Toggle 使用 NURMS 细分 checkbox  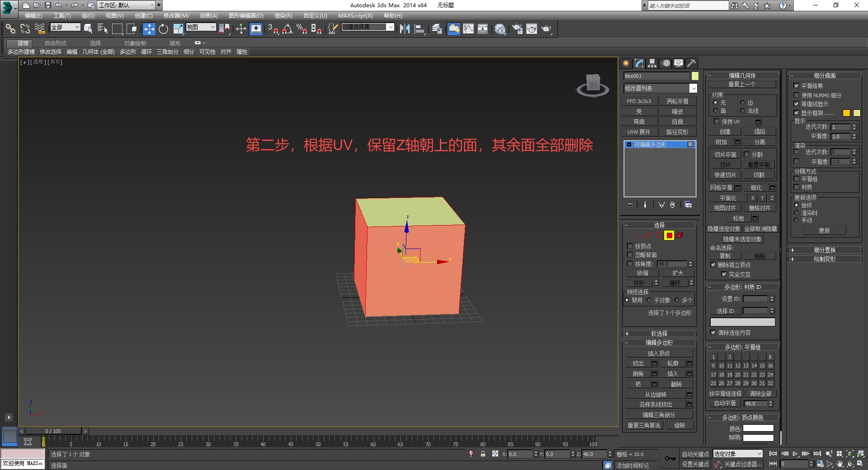(x=796, y=95)
